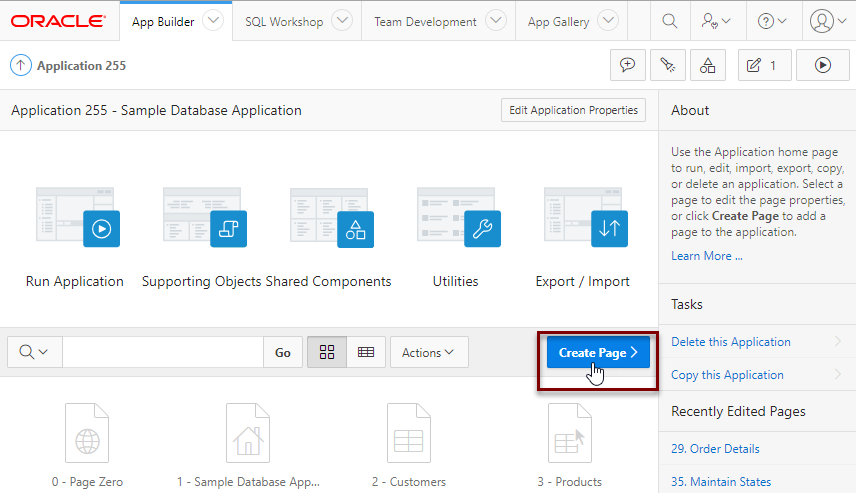
Task: Click the Edit Page 1 pencil button
Action: 764,65
